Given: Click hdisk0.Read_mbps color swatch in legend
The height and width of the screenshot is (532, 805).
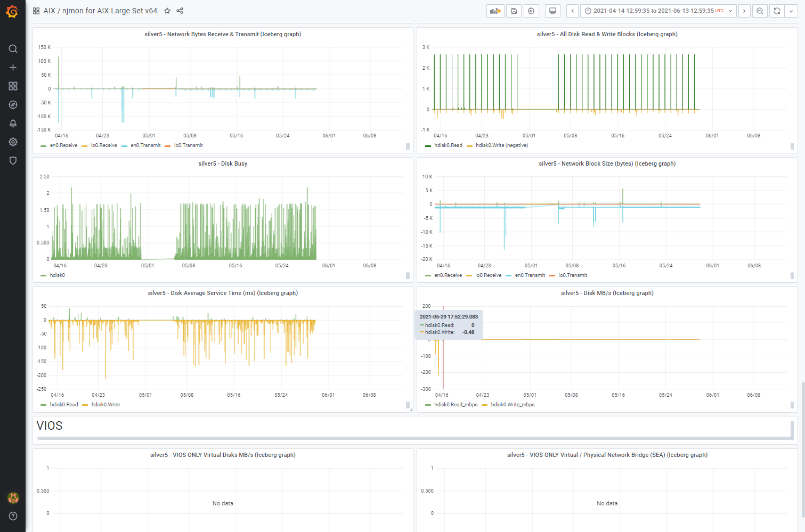Looking at the screenshot, I should point(428,405).
